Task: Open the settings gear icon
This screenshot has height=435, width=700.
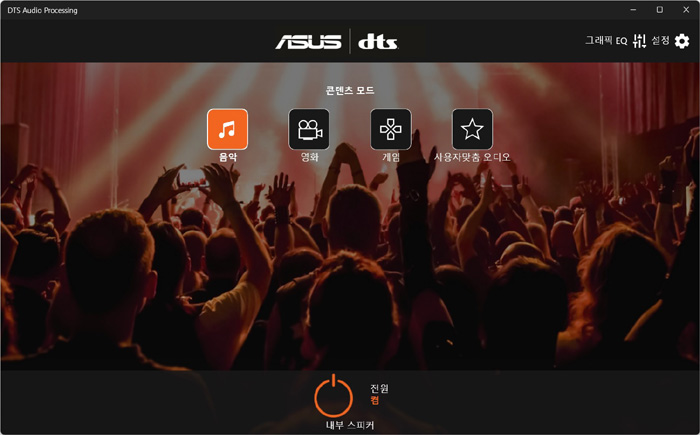Action: 682,41
